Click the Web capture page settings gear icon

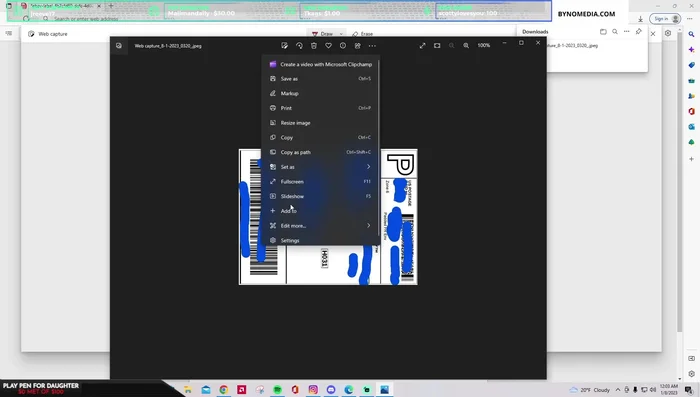(668, 33)
